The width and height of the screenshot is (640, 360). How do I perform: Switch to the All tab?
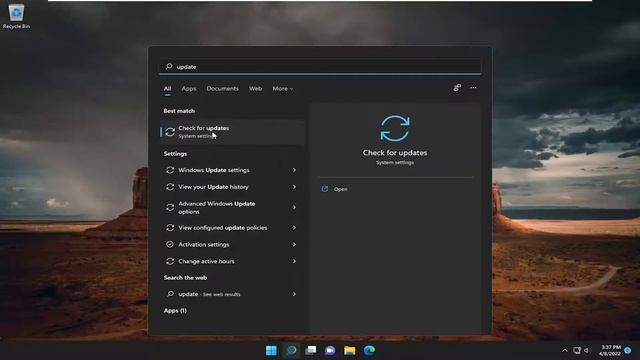(x=167, y=89)
